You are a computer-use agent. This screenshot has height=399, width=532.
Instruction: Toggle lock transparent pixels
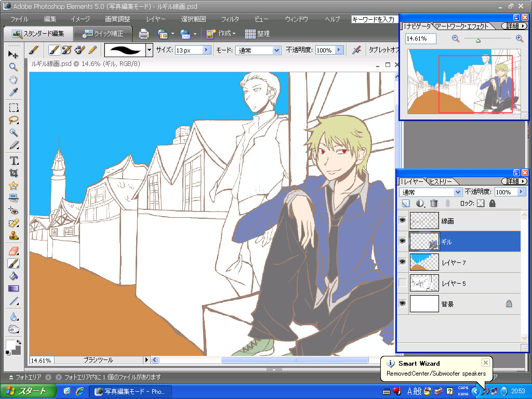[x=481, y=203]
